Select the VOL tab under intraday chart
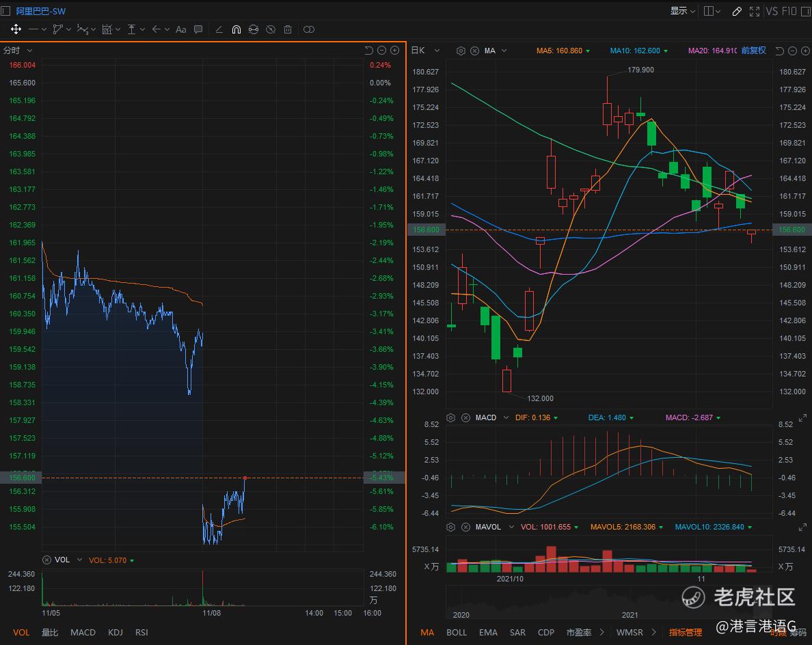 21,632
